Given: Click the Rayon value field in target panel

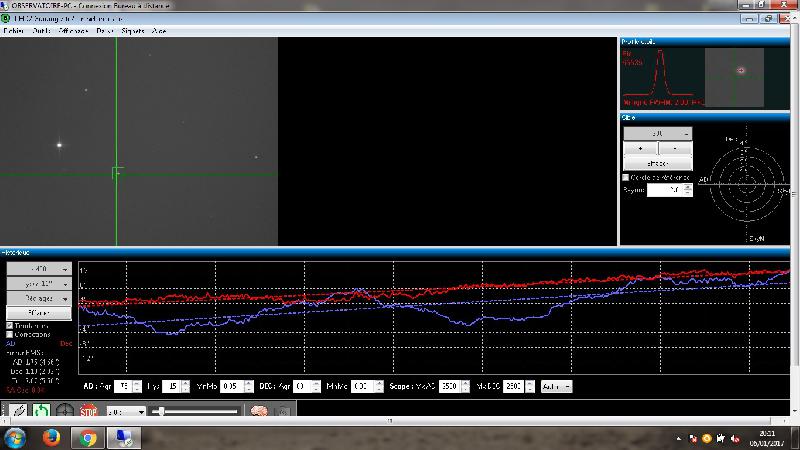Looking at the screenshot, I should (x=665, y=190).
